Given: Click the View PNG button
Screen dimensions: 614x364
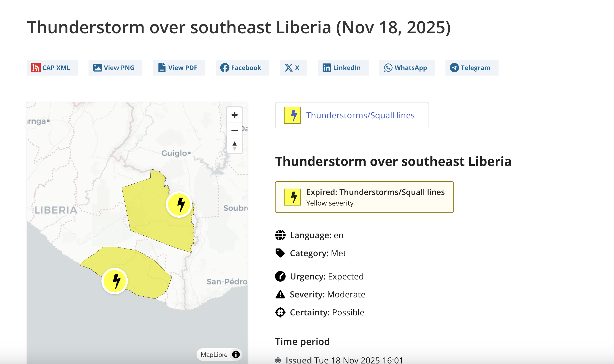Looking at the screenshot, I should pyautogui.click(x=115, y=68).
